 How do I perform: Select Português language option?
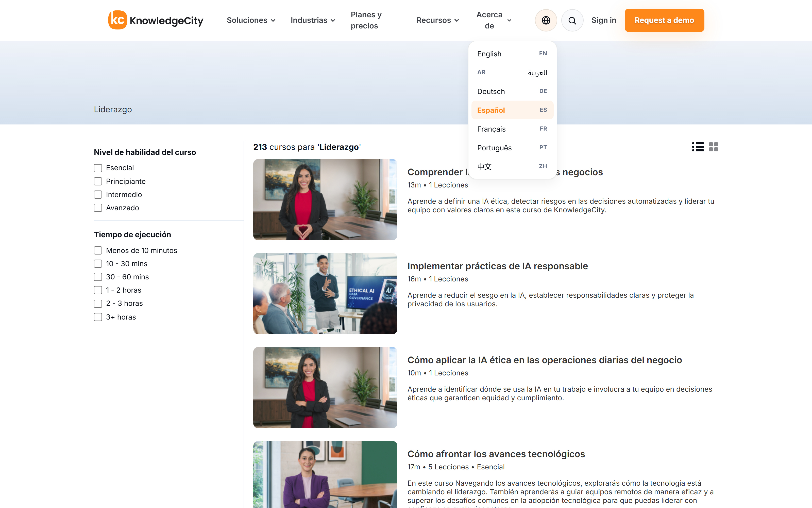coord(512,148)
